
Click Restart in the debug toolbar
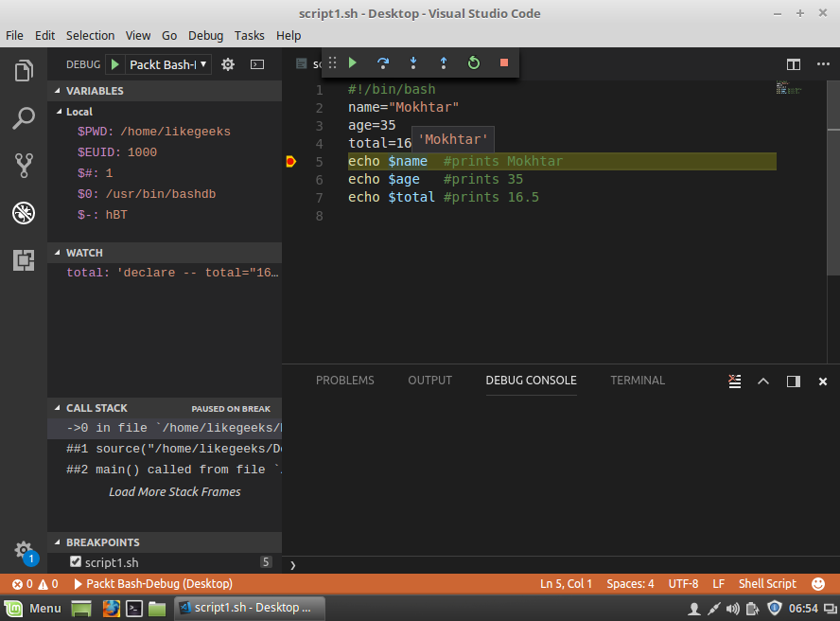pos(474,62)
